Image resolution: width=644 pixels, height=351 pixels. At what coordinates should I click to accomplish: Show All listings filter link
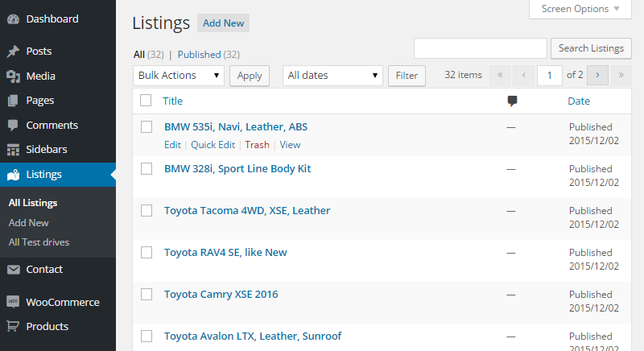138,55
